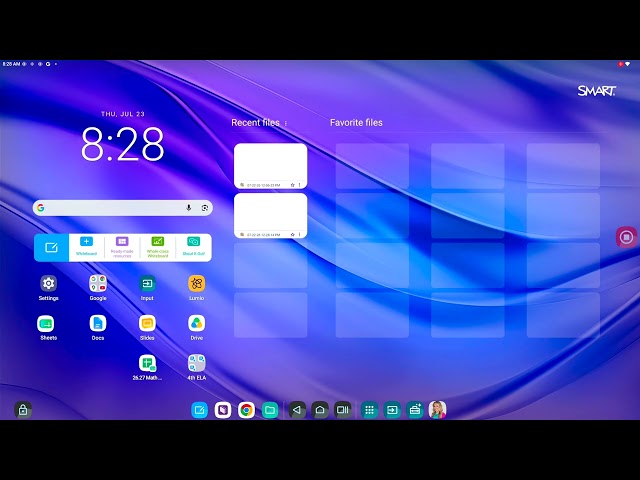Click the Favorite files heading
The width and height of the screenshot is (640, 480).
[356, 122]
